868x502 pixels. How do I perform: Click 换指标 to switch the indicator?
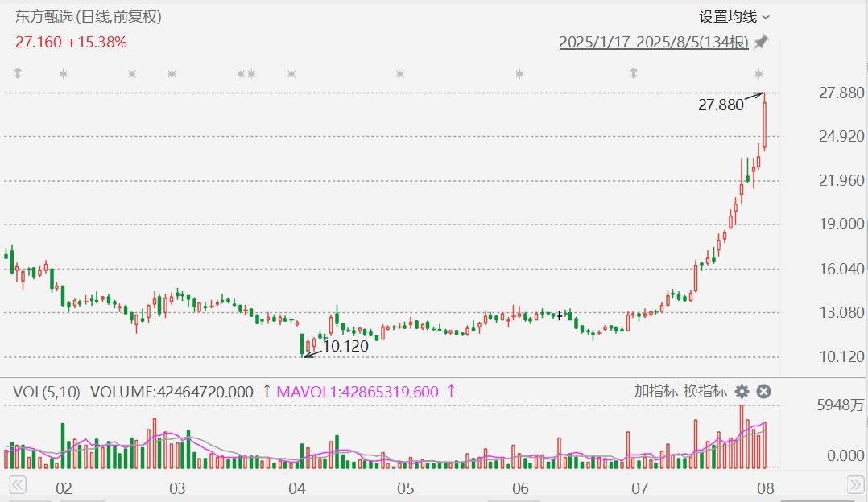click(705, 392)
